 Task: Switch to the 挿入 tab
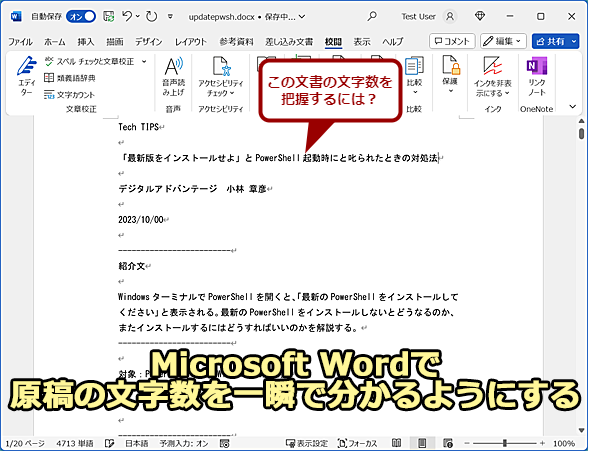pos(86,41)
